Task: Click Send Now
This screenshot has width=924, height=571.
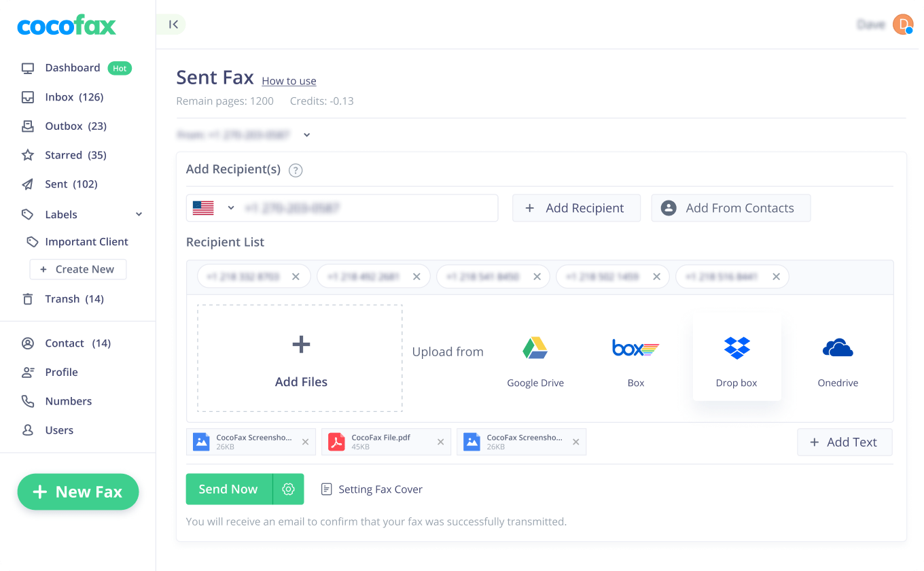Action: (229, 489)
